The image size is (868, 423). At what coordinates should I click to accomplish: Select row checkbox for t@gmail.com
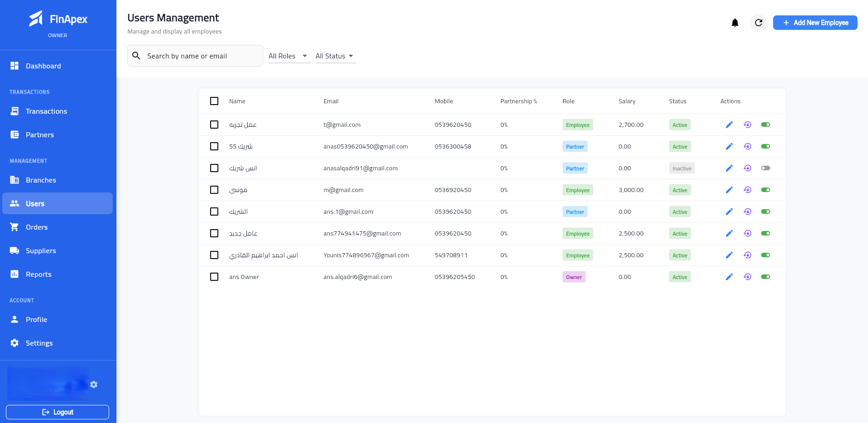point(214,125)
